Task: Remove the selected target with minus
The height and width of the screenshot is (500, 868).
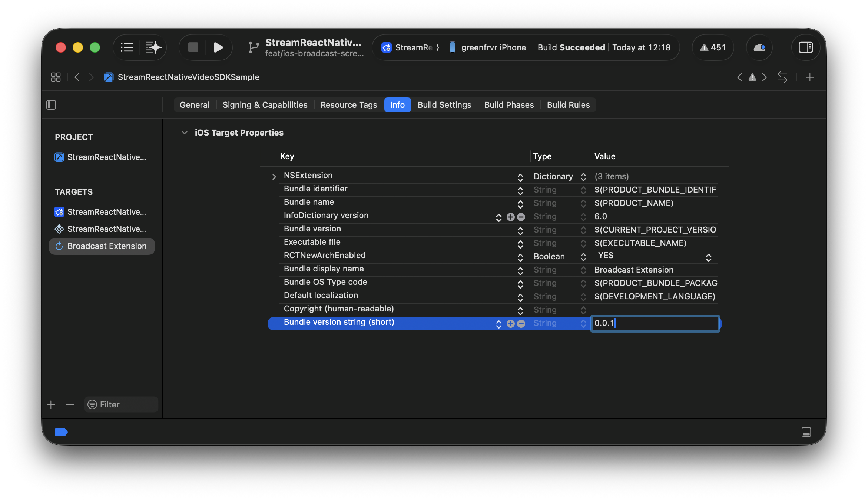Action: click(70, 404)
